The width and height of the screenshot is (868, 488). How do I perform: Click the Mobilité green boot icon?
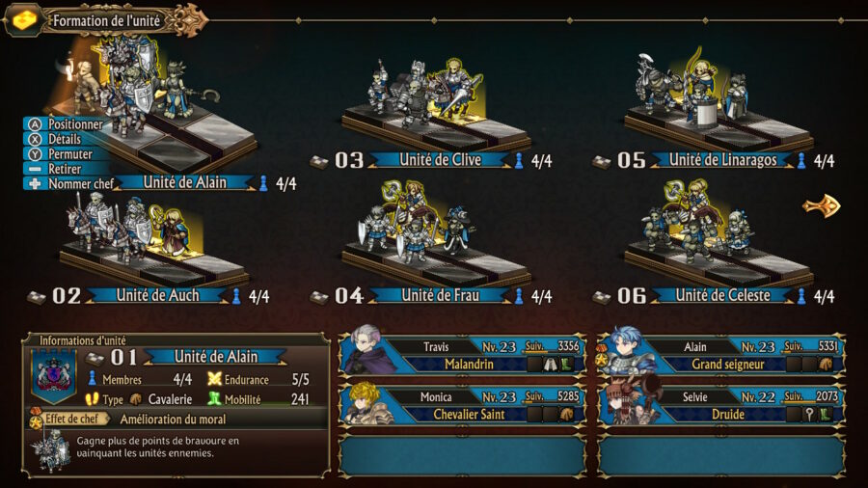click(214, 399)
